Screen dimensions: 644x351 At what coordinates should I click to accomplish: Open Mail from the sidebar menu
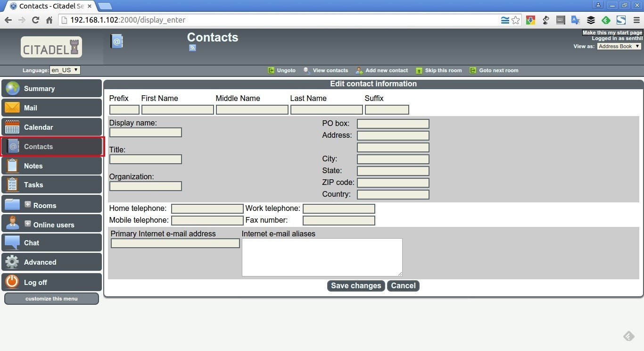tap(51, 108)
